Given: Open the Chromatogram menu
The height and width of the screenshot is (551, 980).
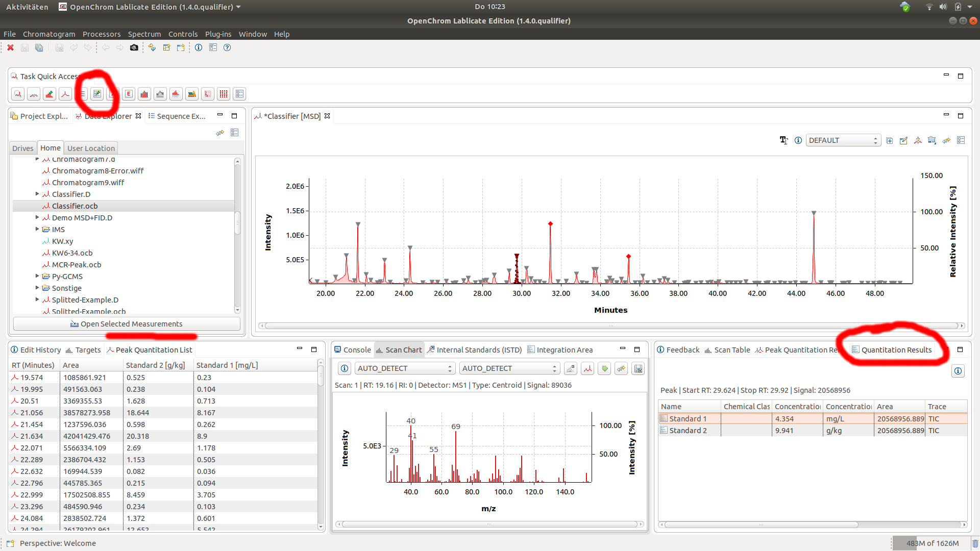Looking at the screenshot, I should click(x=49, y=34).
